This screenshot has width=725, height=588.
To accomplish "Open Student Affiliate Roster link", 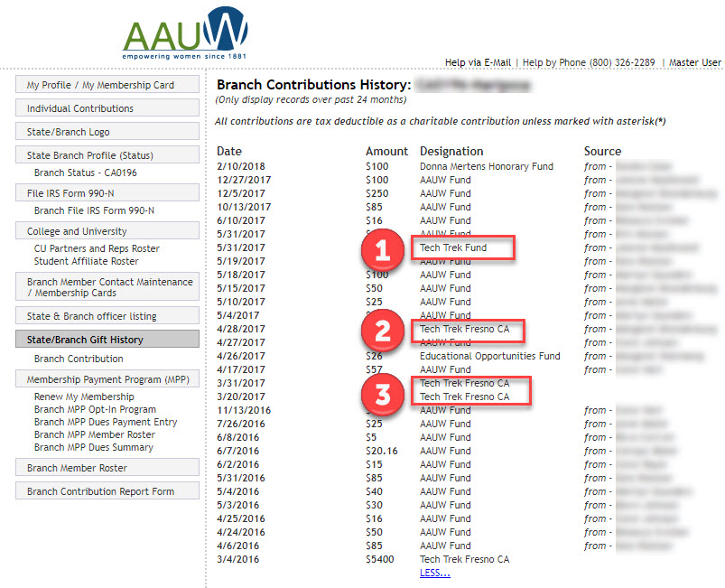I will (87, 261).
